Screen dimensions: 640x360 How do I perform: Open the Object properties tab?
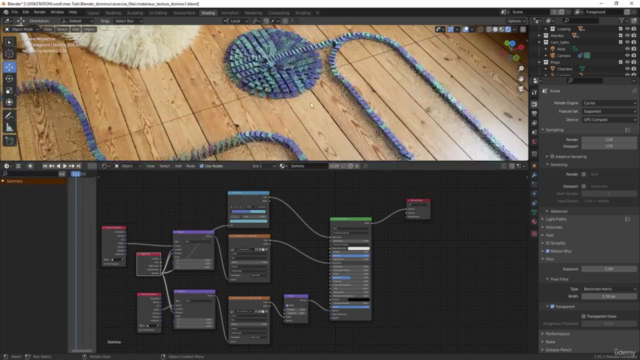tap(534, 166)
